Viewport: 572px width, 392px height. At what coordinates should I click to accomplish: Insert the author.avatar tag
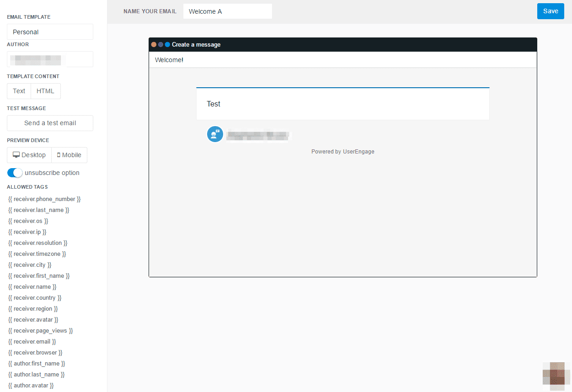[x=31, y=385]
